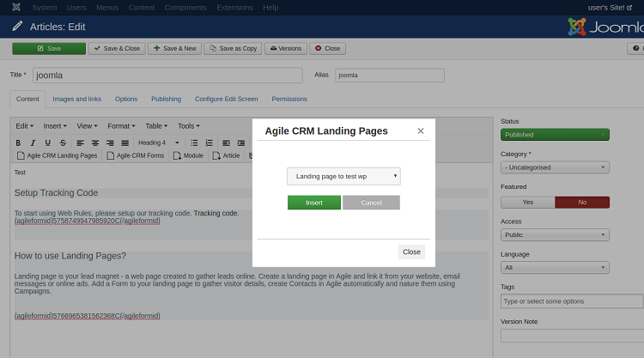Open the Status Published dropdown
The height and width of the screenshot is (358, 644).
pyautogui.click(x=555, y=135)
